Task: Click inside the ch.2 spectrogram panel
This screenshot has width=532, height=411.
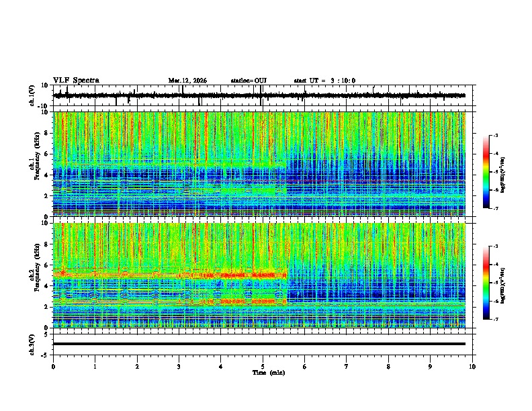Action: (x=259, y=275)
